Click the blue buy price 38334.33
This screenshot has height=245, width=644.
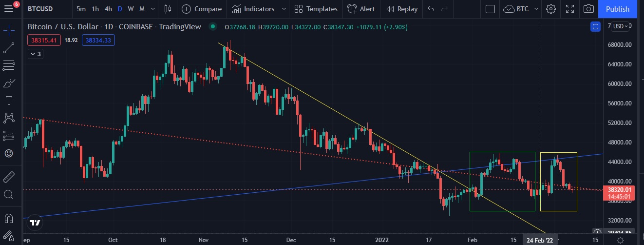click(98, 41)
